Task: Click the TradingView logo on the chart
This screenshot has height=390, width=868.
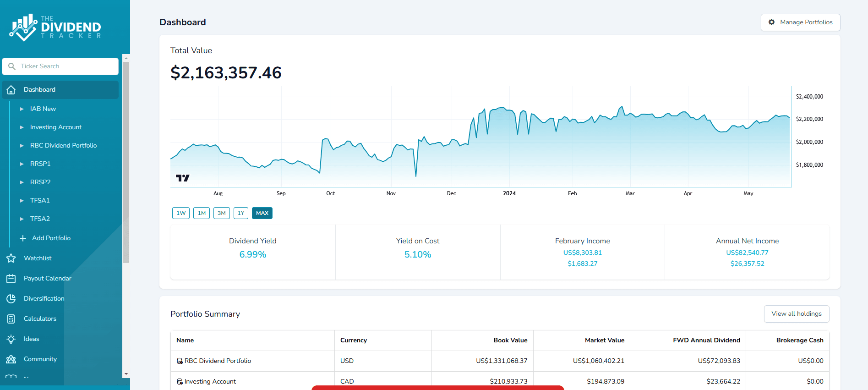Action: [182, 178]
